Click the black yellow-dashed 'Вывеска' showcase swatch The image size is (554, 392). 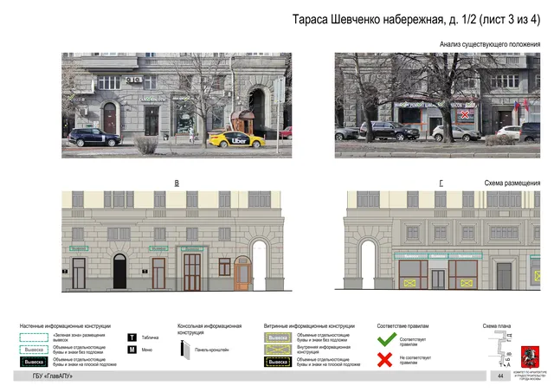[x=278, y=362]
